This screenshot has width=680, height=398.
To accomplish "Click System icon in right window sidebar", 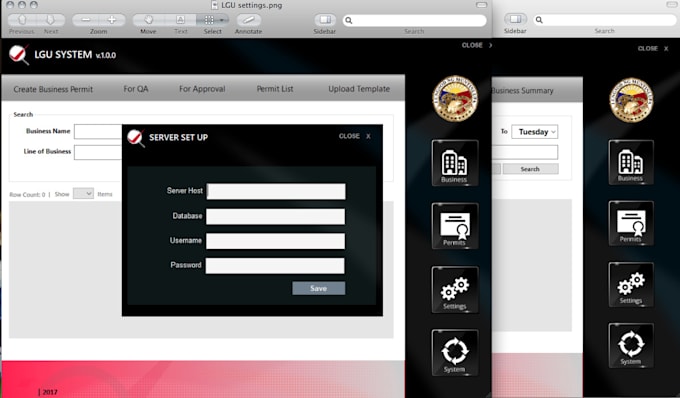I will point(631,346).
